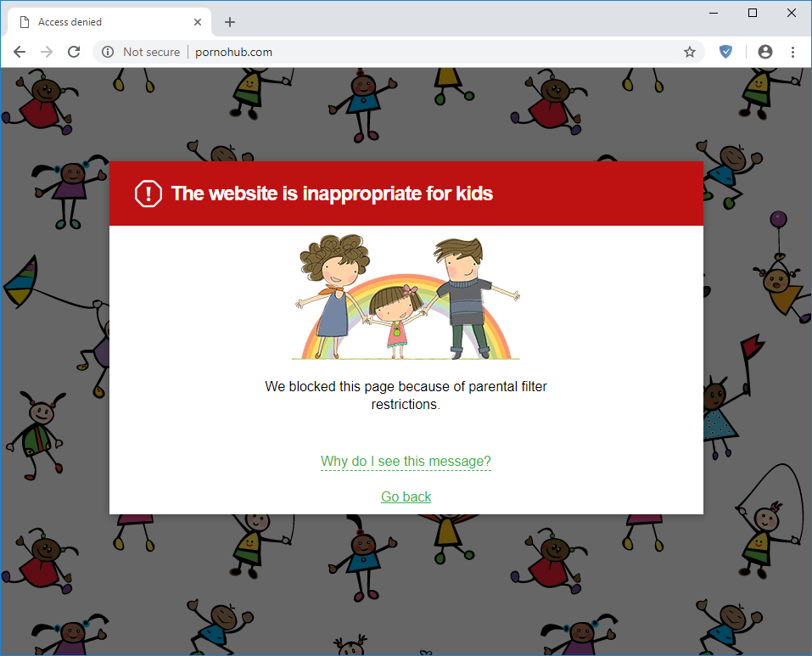Expand the "Why do I see this message?" link
Viewport: 812px width, 656px height.
pos(406,462)
